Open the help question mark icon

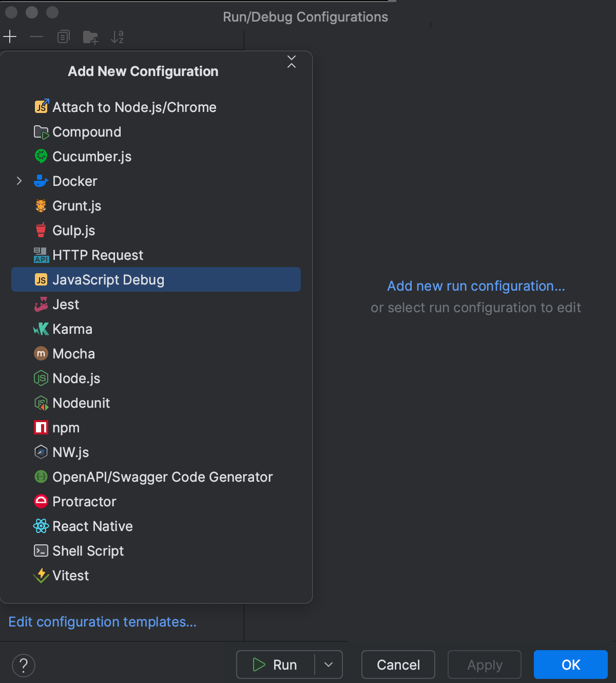pyautogui.click(x=24, y=665)
